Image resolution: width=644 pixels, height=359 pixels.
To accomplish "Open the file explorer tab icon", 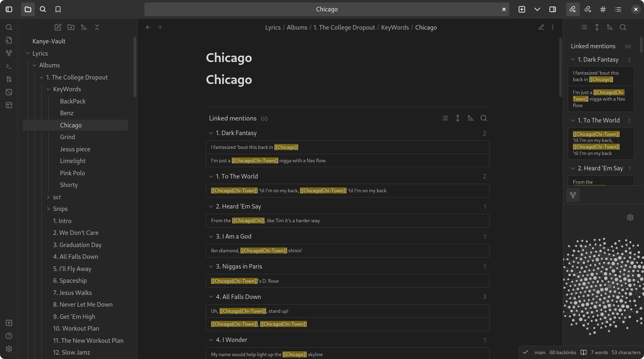I will tap(28, 9).
